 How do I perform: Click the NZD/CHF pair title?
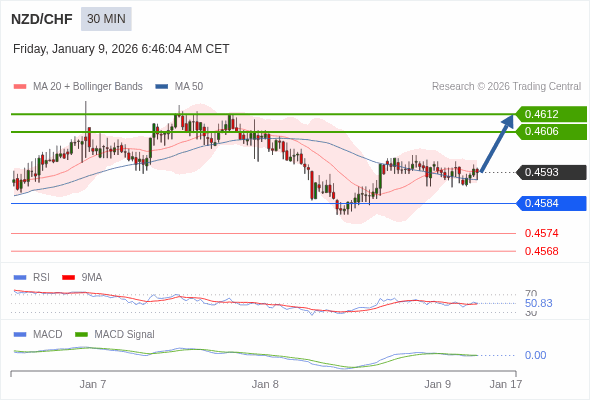42,19
